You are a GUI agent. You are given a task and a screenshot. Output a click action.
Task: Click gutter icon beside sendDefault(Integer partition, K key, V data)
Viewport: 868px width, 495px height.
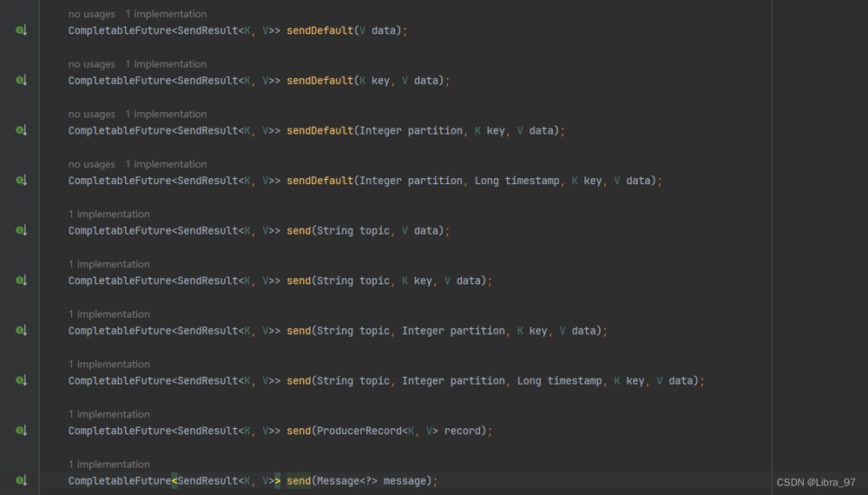click(21, 130)
